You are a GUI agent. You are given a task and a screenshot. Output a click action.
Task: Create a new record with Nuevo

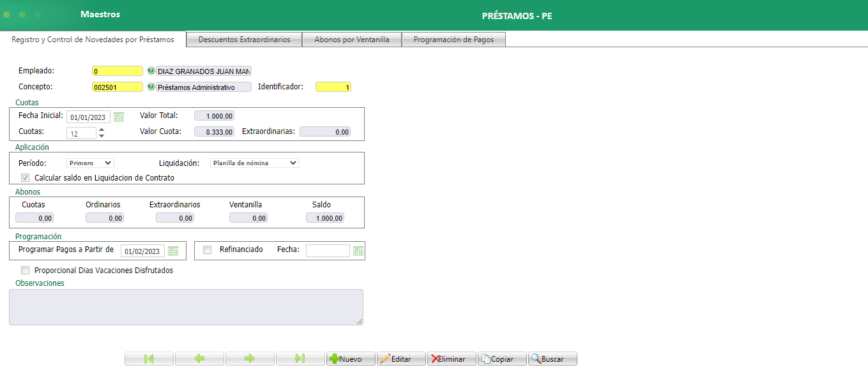coord(350,358)
